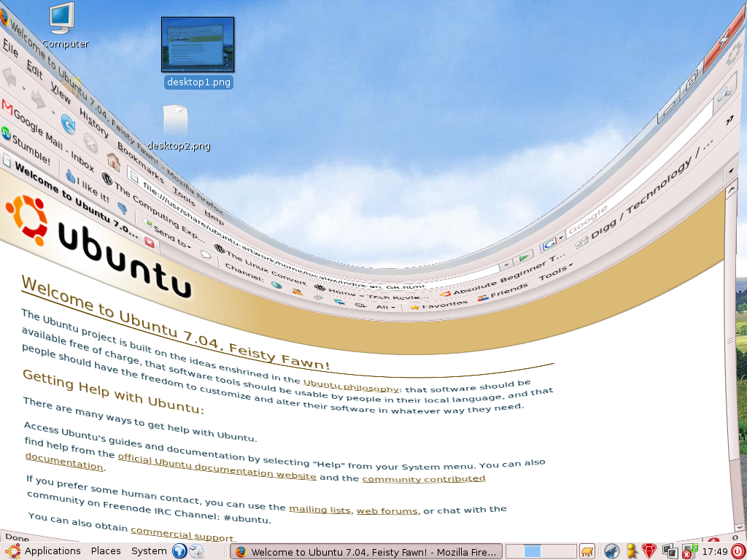Click the scrollbar up arrow in Firefox
Viewport: 747px width, 560px height.
731,190
